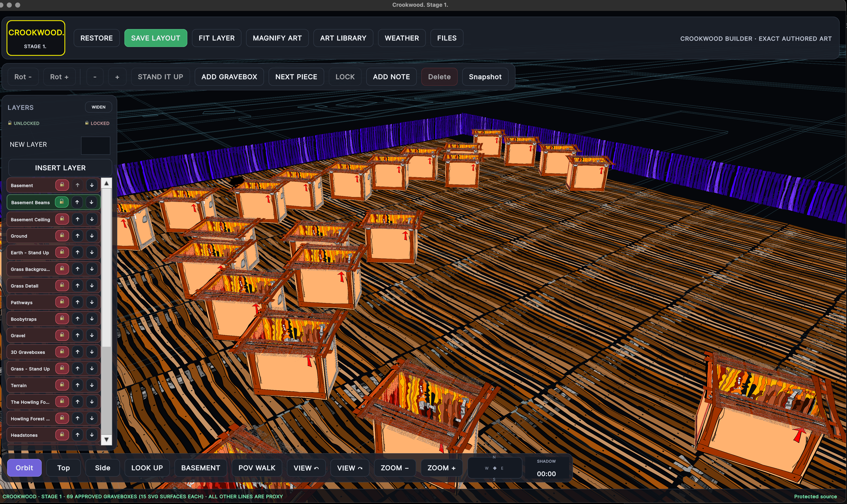The height and width of the screenshot is (504, 847).
Task: Click the new layer color swatch
Action: (95, 145)
